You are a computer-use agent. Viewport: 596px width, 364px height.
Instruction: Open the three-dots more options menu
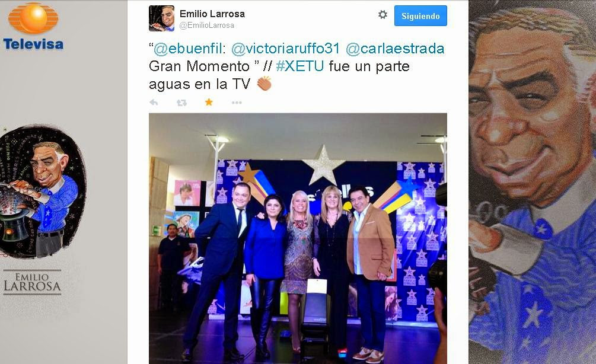[237, 103]
